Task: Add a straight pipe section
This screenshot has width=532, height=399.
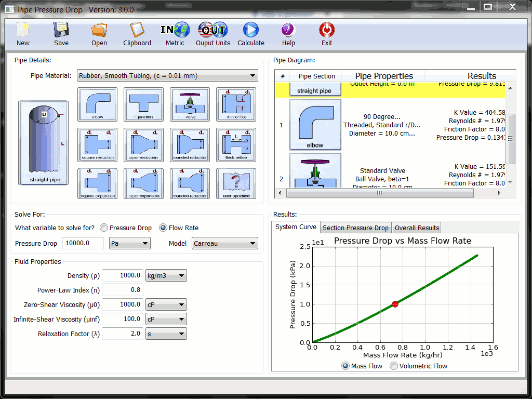Action: point(44,143)
